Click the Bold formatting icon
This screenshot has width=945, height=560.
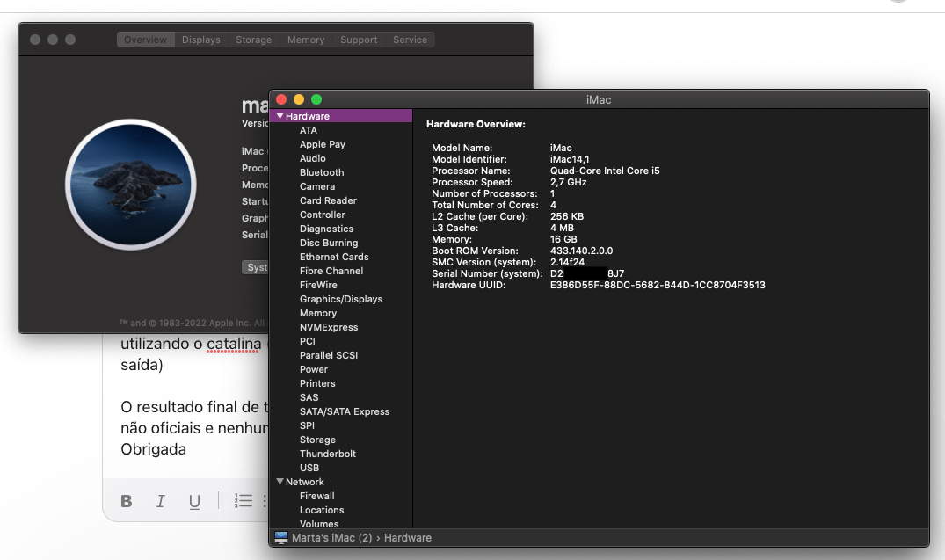(x=127, y=501)
